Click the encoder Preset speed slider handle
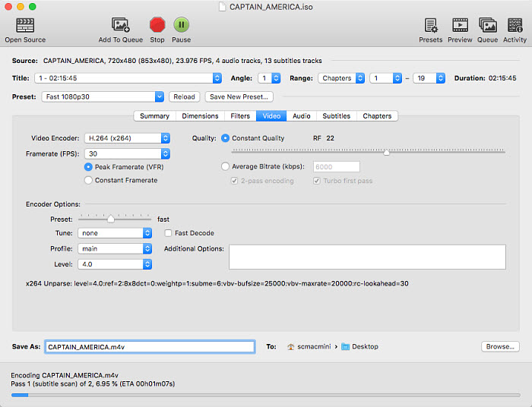This screenshot has height=407, width=532. pos(111,219)
